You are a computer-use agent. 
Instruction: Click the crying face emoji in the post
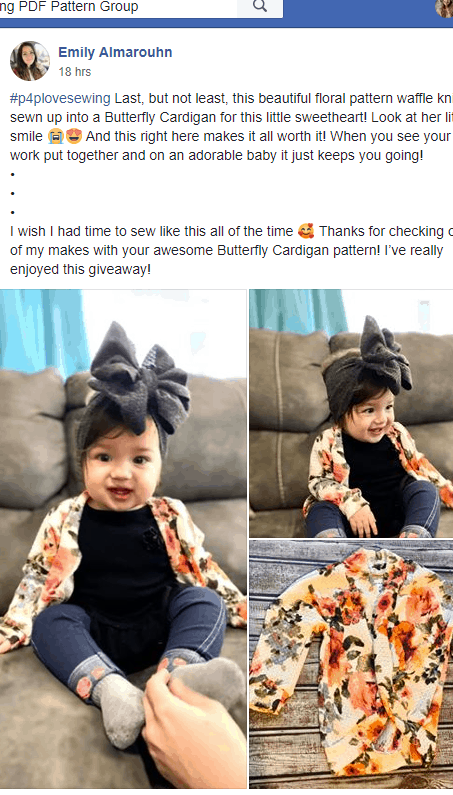(55, 136)
